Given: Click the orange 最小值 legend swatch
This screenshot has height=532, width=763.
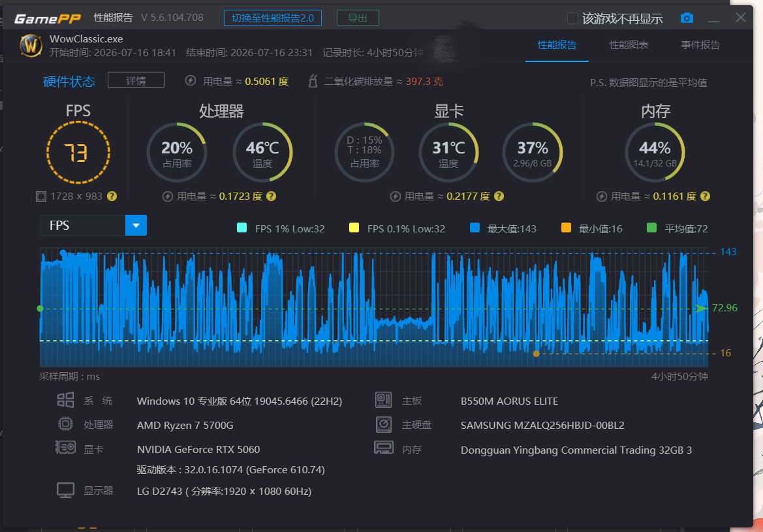Looking at the screenshot, I should (566, 228).
